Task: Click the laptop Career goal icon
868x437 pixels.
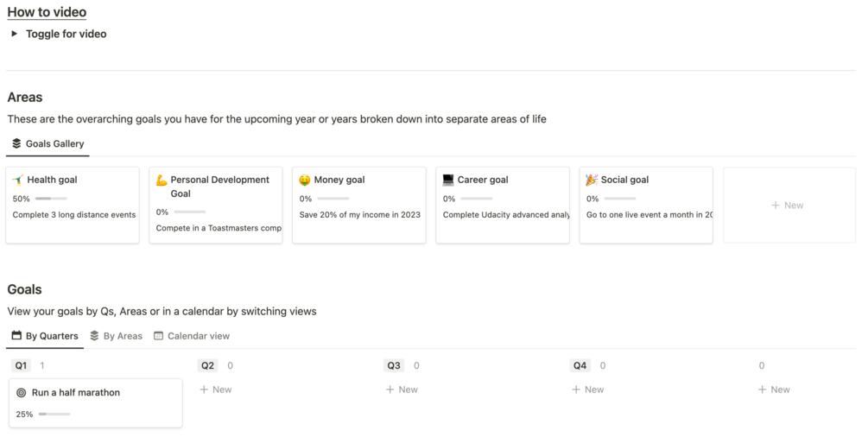Action: (448, 180)
